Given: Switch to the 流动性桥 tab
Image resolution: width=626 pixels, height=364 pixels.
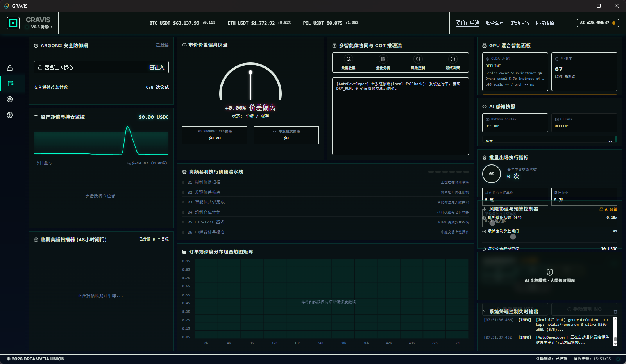Looking at the screenshot, I should tap(520, 23).
